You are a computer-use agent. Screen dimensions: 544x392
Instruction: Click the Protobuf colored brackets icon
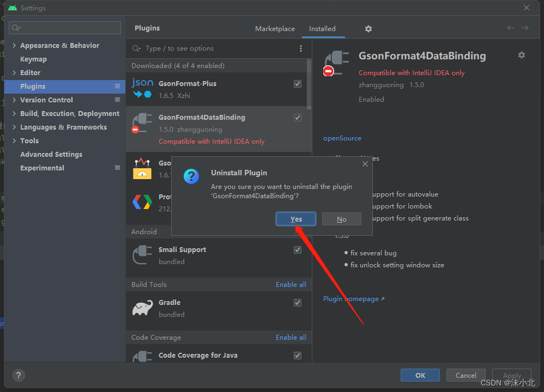(142, 202)
